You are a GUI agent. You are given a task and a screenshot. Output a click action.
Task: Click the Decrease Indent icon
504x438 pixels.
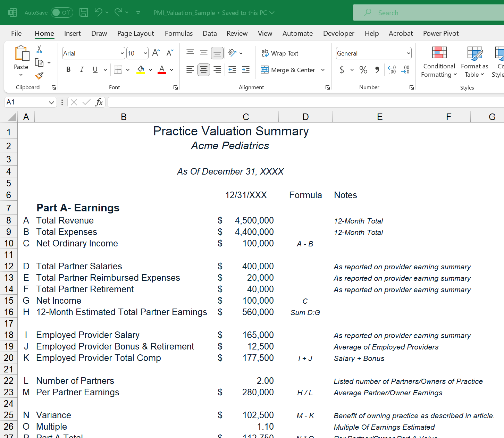pos(232,70)
